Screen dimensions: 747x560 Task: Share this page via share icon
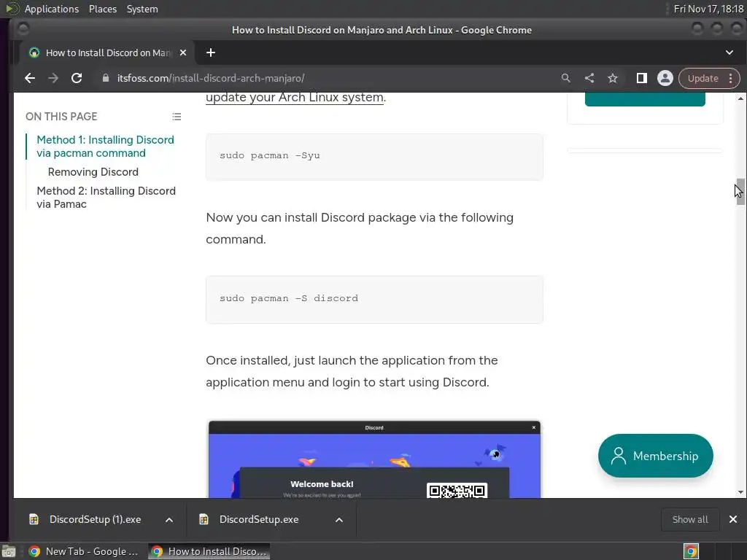click(x=589, y=78)
